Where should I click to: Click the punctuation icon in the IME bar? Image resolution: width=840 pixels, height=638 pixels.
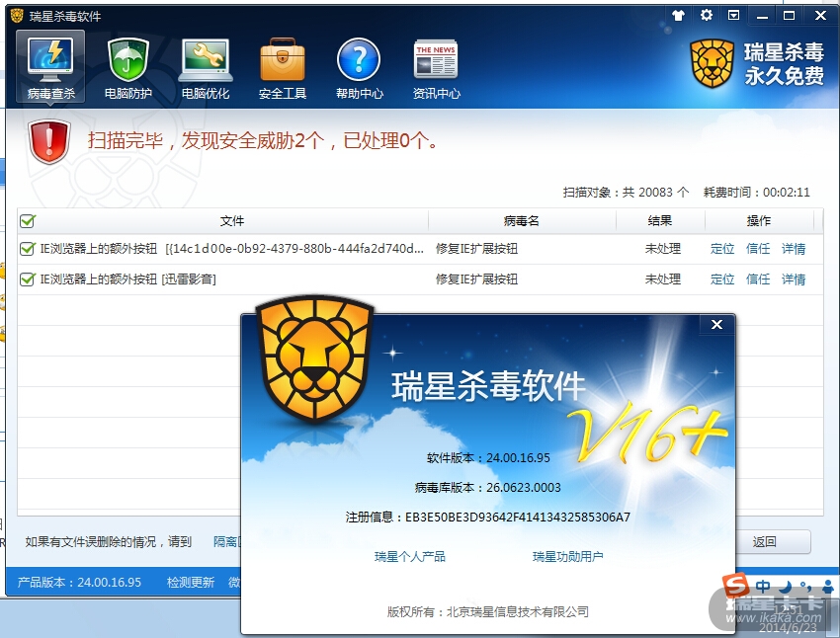coord(805,587)
